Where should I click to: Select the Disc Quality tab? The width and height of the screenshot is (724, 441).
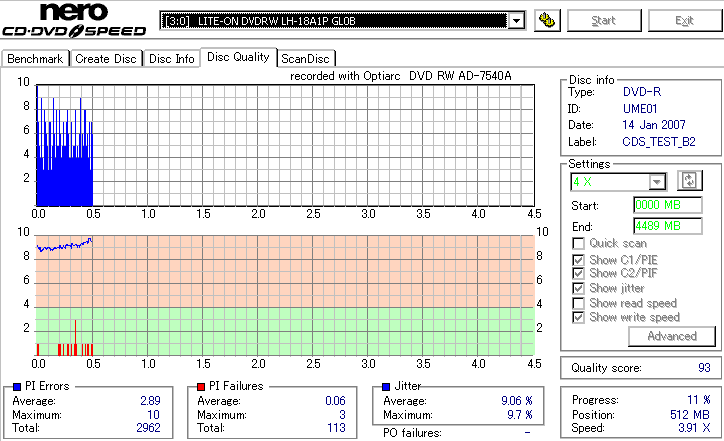[238, 57]
